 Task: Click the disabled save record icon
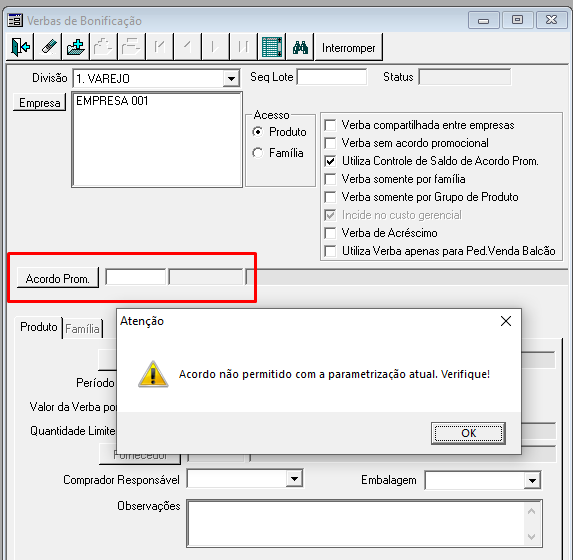coord(103,47)
